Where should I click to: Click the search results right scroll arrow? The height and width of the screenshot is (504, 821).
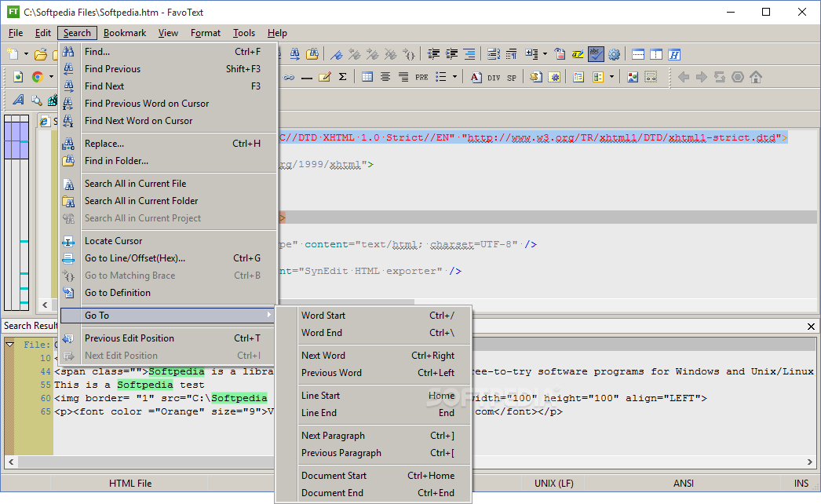tap(810, 462)
